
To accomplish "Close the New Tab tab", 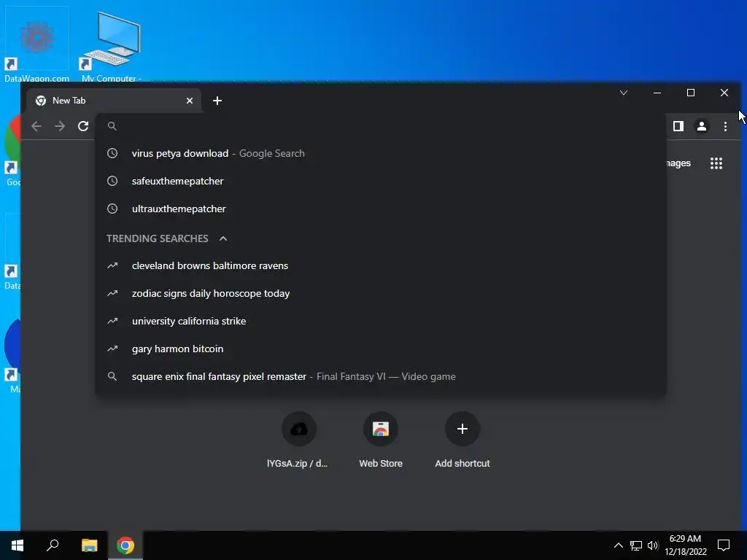I will [190, 101].
